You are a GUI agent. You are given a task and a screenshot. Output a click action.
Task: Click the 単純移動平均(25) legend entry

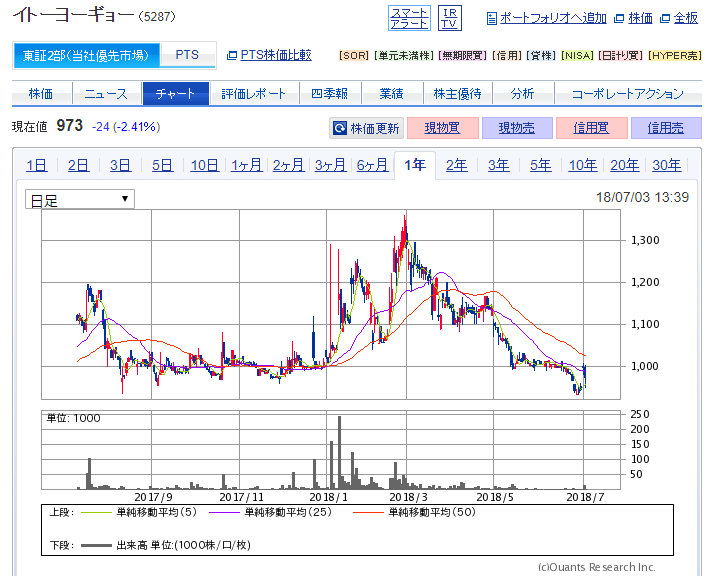point(271,513)
